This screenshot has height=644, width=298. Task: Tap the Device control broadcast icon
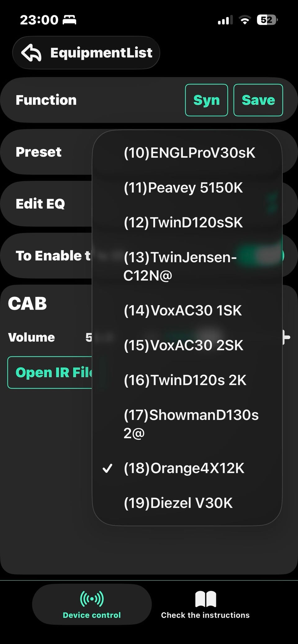point(92,598)
